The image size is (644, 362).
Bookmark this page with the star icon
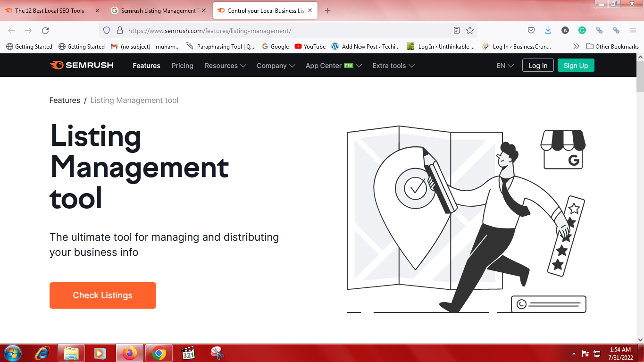[470, 30]
